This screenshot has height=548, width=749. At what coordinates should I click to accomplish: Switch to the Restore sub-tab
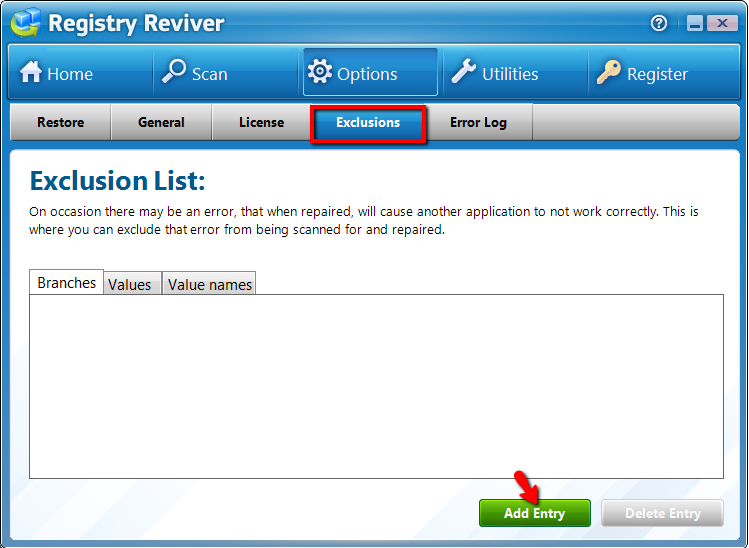pos(60,123)
